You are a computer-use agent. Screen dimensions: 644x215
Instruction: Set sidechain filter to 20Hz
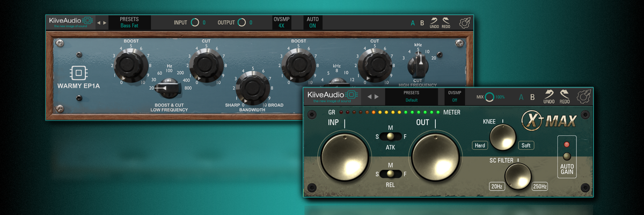(496, 187)
